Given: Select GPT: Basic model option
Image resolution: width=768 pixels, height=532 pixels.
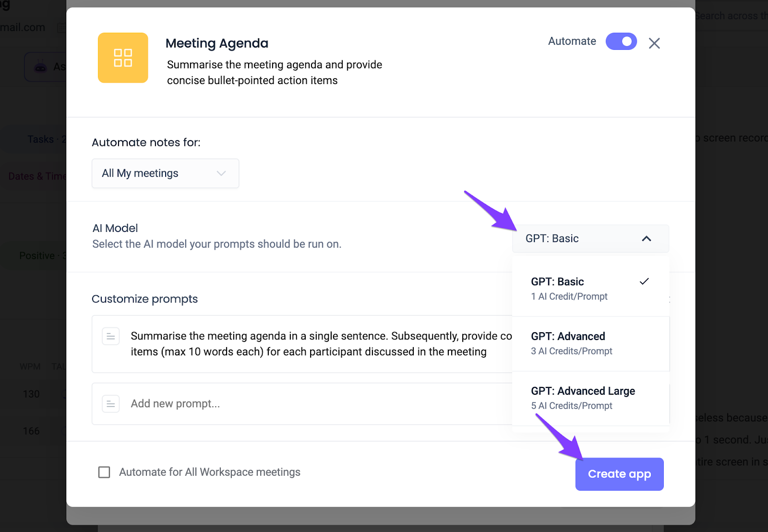Looking at the screenshot, I should click(590, 289).
